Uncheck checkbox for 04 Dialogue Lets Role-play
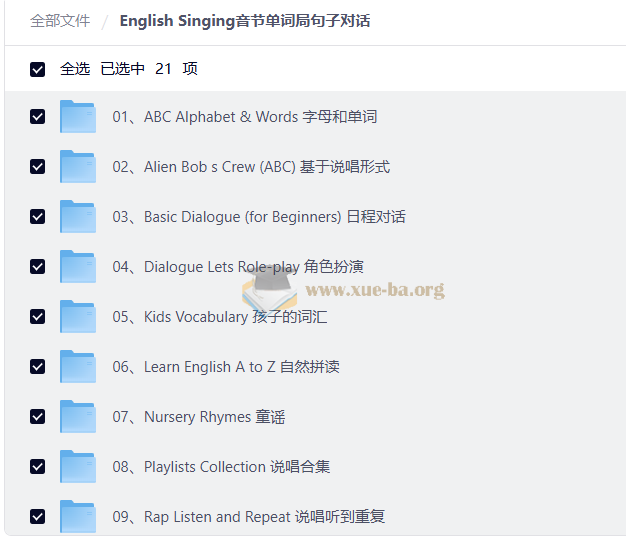626x549 pixels. coord(38,266)
